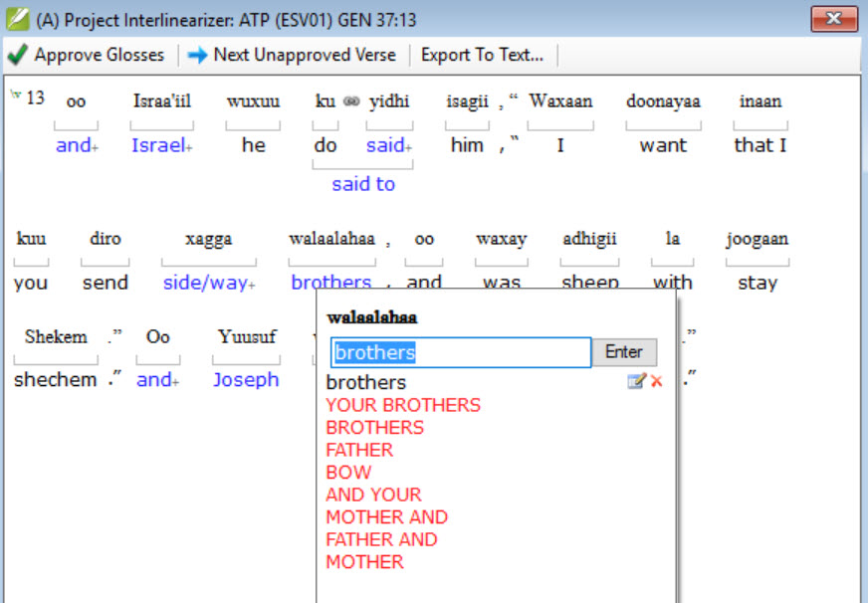Choose the BOW gloss suggestion

point(348,472)
